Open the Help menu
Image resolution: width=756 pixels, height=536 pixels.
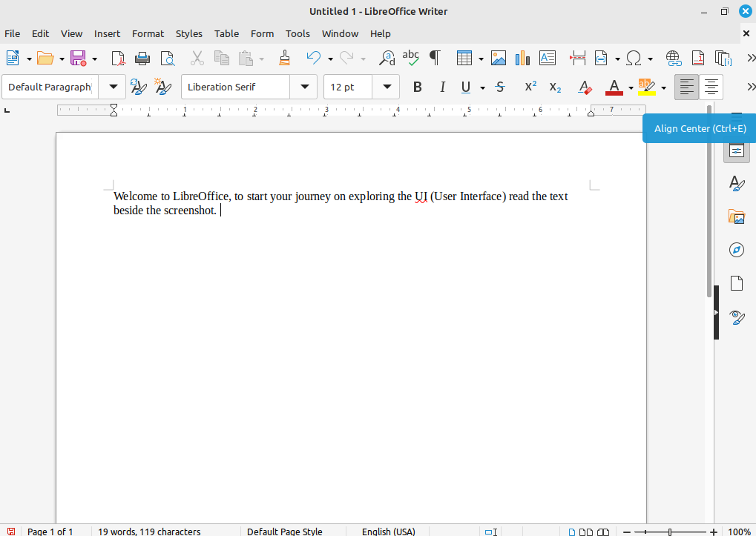tap(381, 33)
